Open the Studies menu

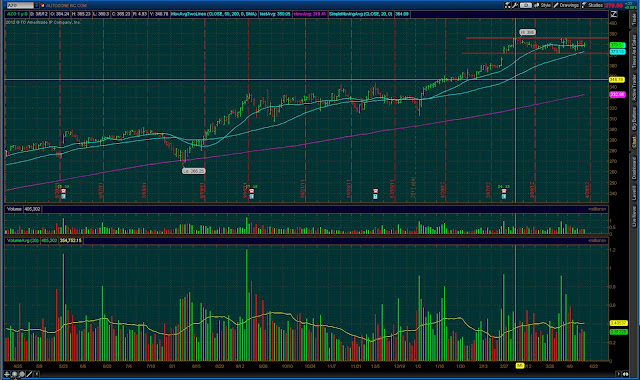[x=593, y=5]
